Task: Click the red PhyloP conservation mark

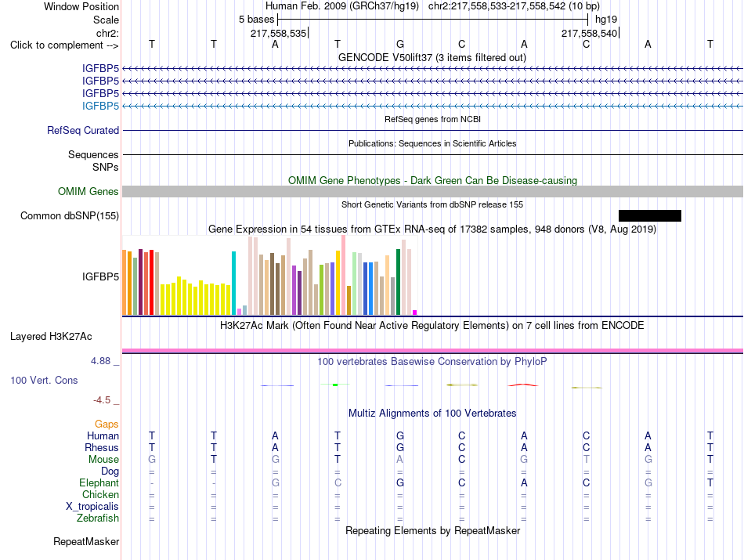Action: (x=523, y=385)
